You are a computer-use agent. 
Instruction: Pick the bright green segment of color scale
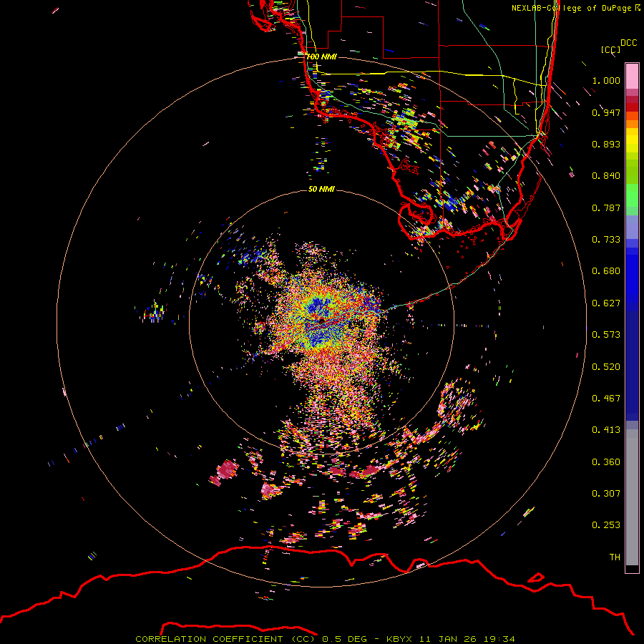tap(632, 195)
